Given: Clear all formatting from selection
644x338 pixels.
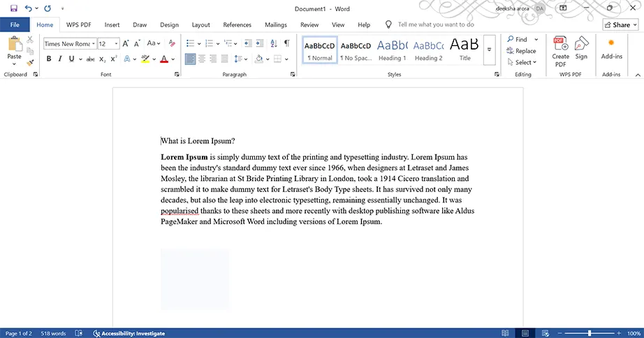Looking at the screenshot, I should click(x=172, y=43).
